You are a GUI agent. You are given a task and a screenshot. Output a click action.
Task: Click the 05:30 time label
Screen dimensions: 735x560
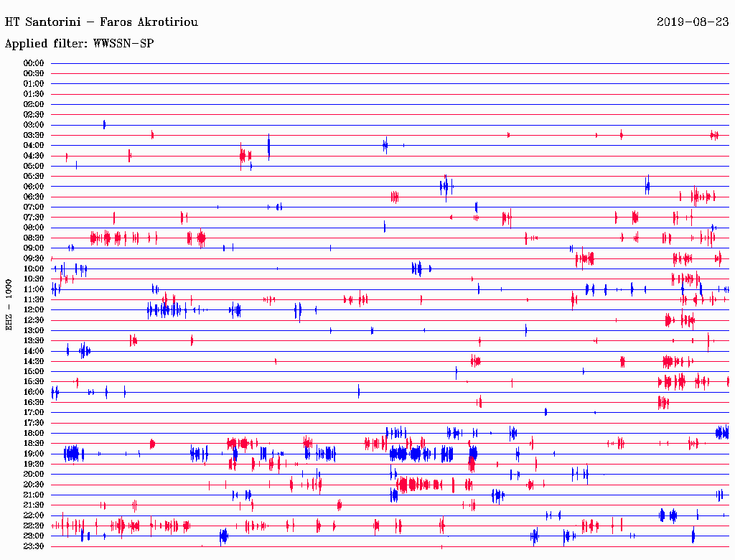click(34, 177)
